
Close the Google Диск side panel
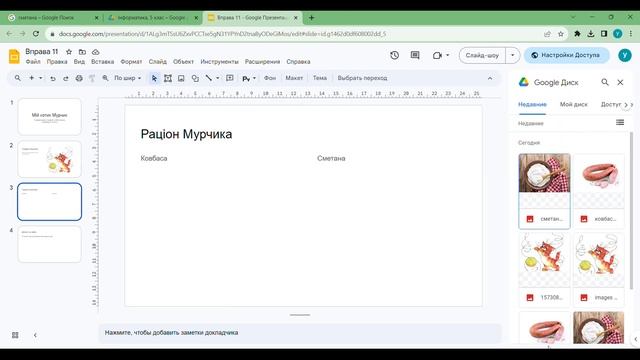(x=620, y=82)
